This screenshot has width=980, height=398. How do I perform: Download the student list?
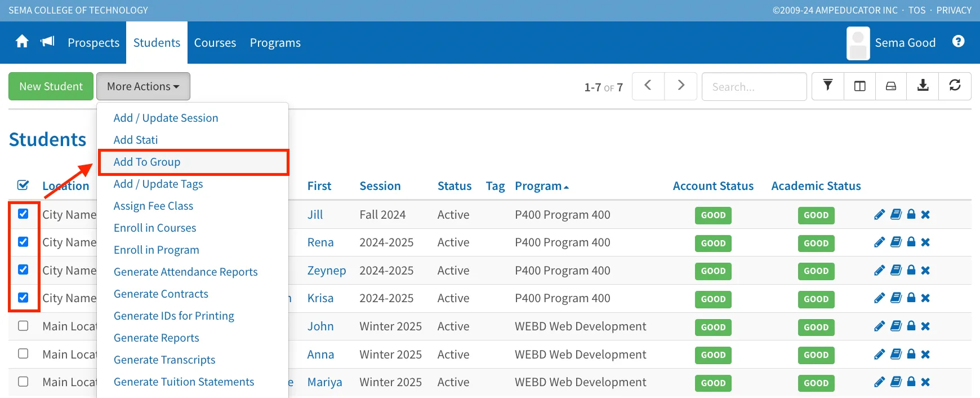pyautogui.click(x=923, y=86)
